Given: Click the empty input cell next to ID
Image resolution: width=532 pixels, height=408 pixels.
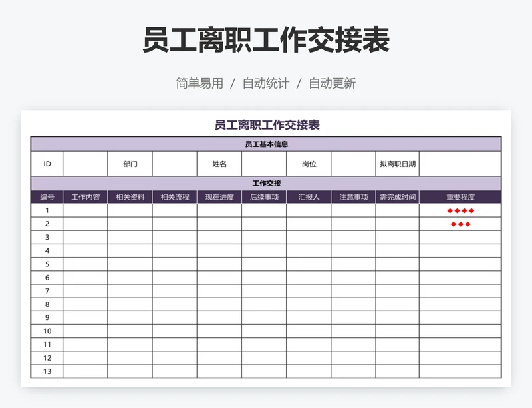Looking at the screenshot, I should click(x=85, y=164).
